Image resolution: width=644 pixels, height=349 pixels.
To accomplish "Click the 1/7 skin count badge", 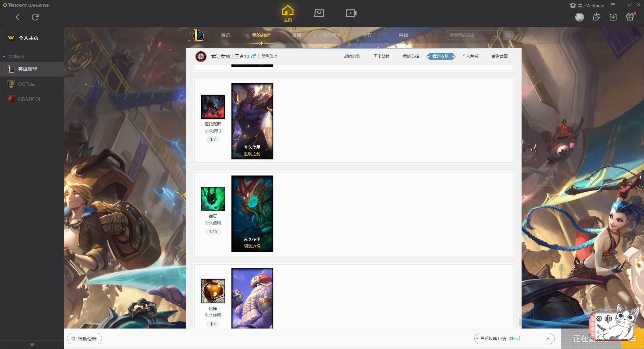I will (213, 140).
